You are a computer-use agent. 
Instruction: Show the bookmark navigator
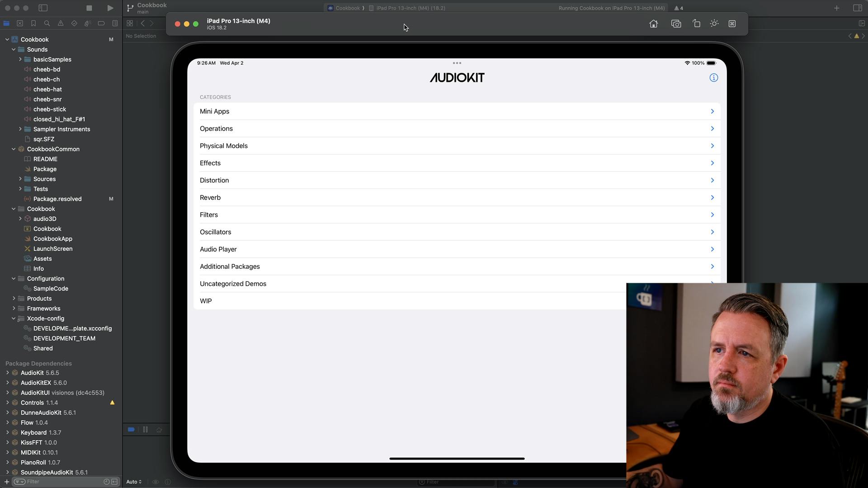tap(33, 23)
